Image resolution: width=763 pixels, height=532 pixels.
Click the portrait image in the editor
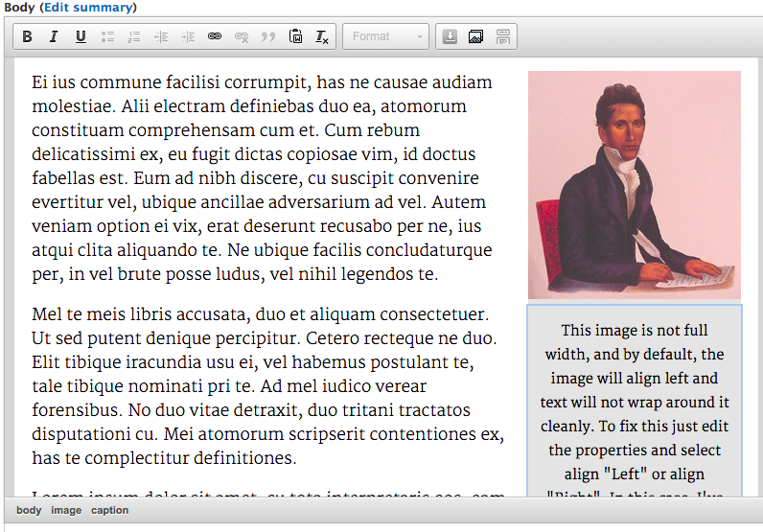pyautogui.click(x=635, y=185)
